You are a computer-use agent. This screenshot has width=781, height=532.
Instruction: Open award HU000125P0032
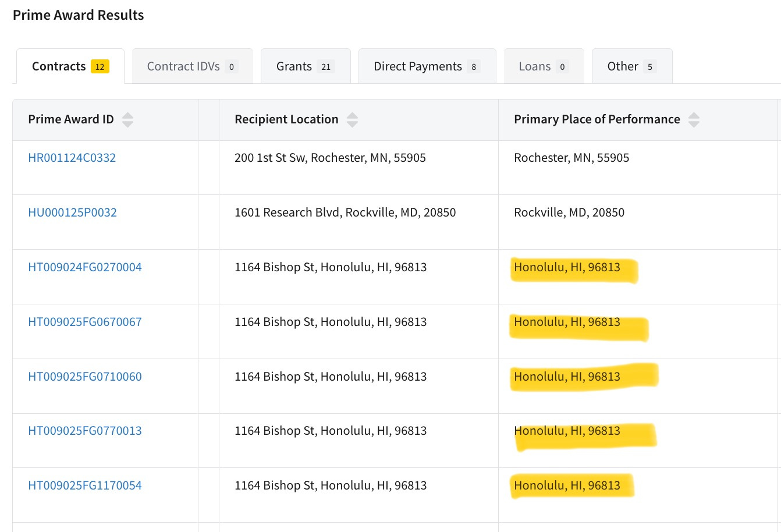[x=73, y=212]
